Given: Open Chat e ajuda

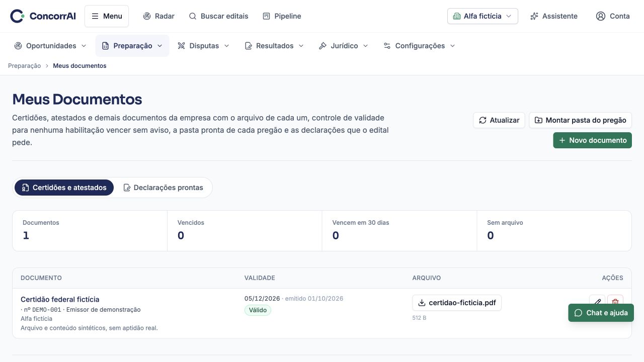Looking at the screenshot, I should (601, 313).
